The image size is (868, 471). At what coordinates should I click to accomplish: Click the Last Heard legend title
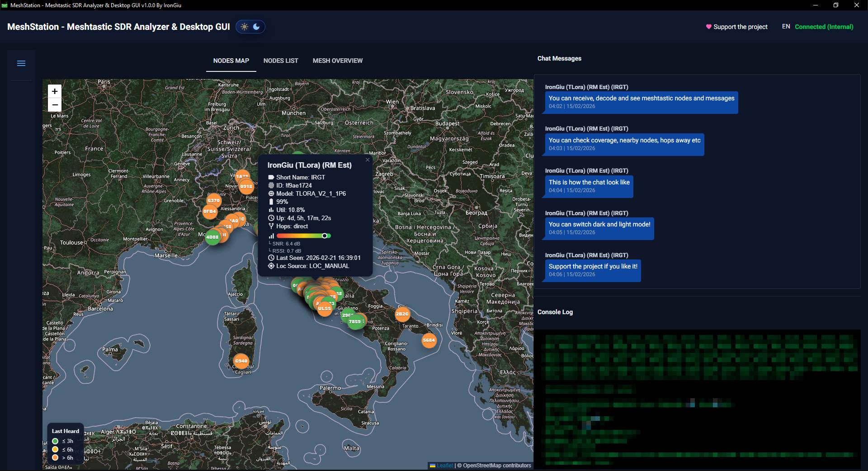click(x=66, y=431)
